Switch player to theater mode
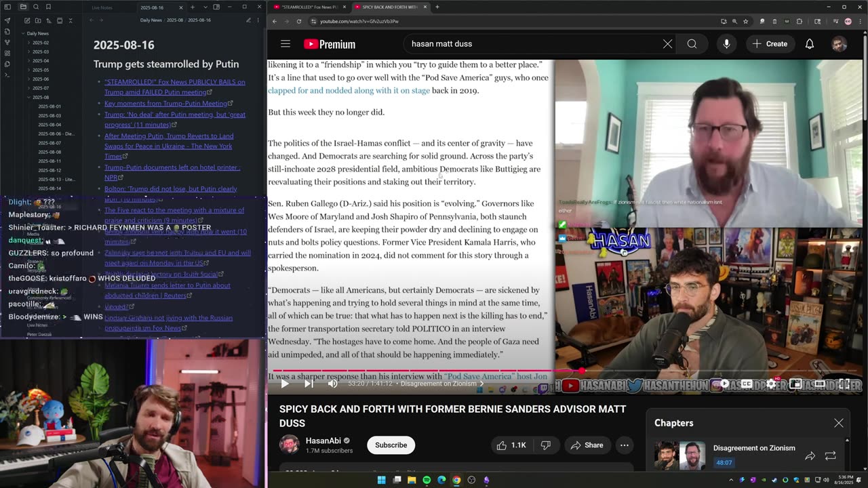868x488 pixels. coord(820,384)
